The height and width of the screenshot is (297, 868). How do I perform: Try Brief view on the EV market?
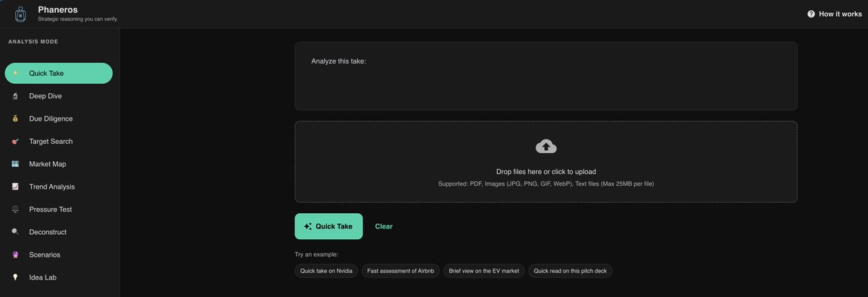(484, 271)
